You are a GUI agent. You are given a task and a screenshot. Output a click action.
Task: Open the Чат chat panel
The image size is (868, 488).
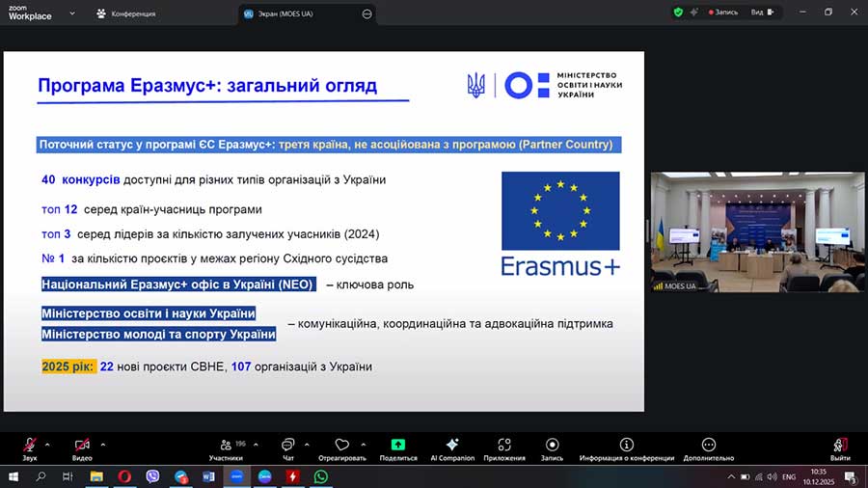pos(287,448)
